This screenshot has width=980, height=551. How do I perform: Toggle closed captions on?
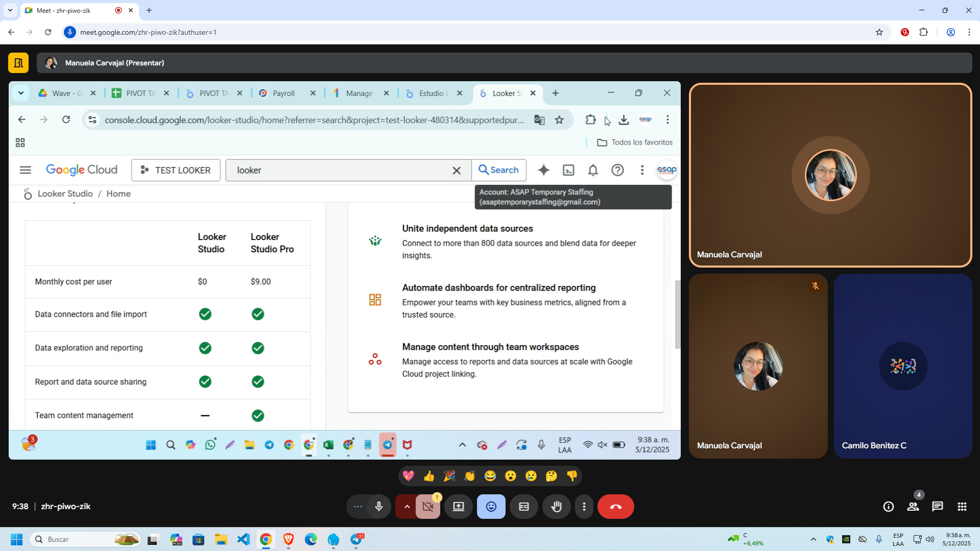523,507
